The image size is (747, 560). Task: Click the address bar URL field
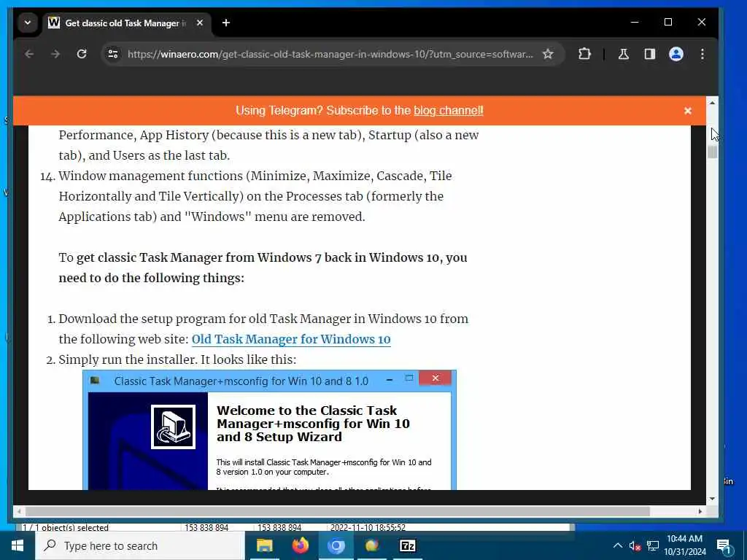330,54
